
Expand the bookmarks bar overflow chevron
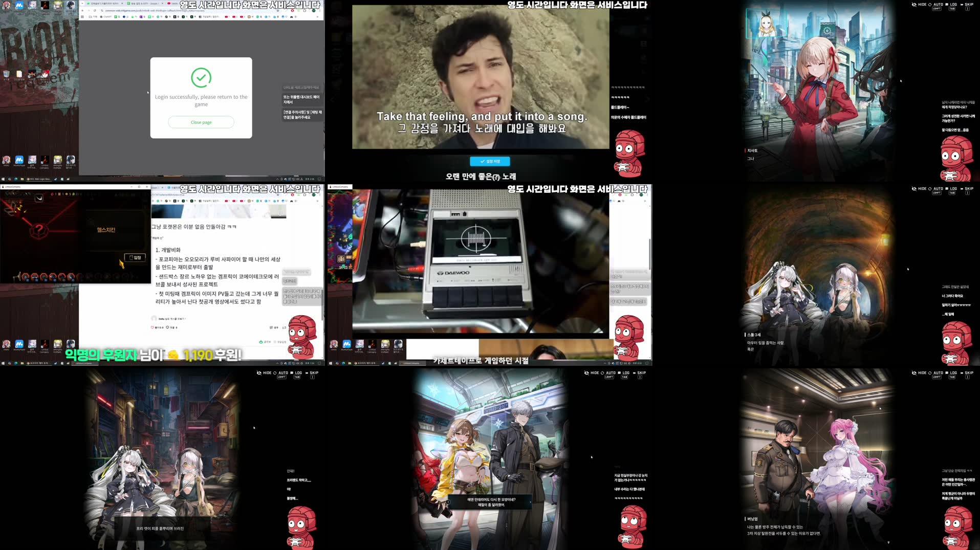317,16
